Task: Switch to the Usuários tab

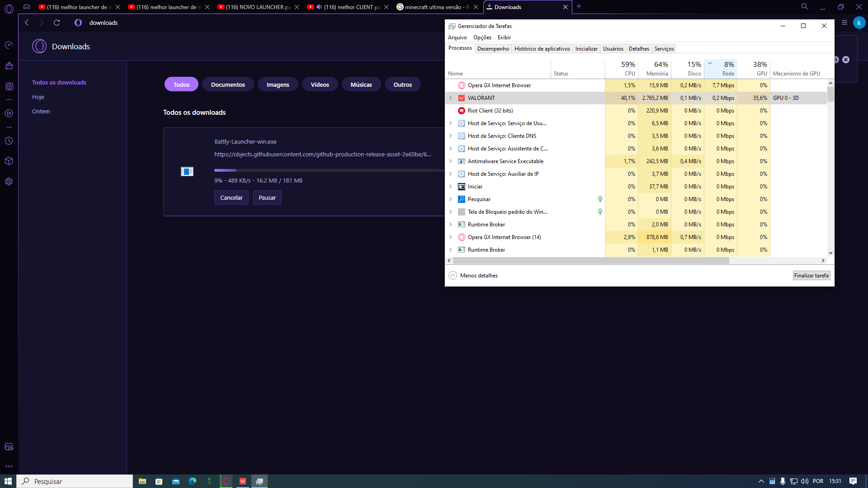Action: (613, 49)
